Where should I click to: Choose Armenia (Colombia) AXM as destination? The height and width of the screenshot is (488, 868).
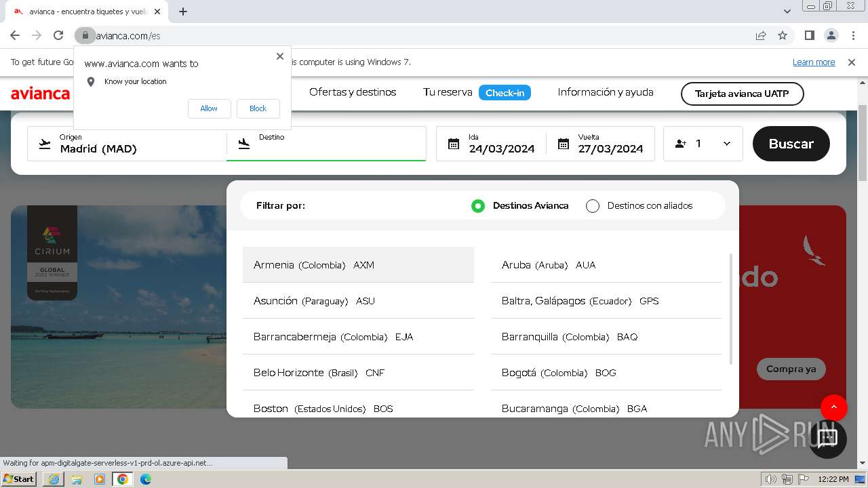tap(358, 265)
